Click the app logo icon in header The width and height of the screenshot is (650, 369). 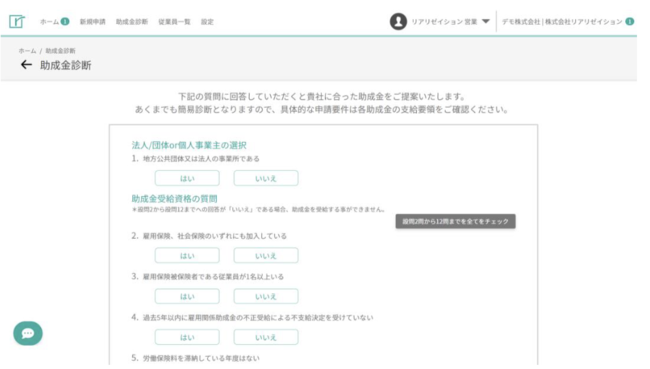17,21
